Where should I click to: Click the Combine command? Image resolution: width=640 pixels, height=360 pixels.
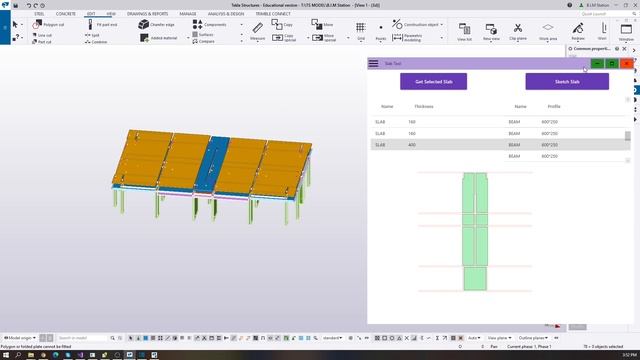(96, 42)
